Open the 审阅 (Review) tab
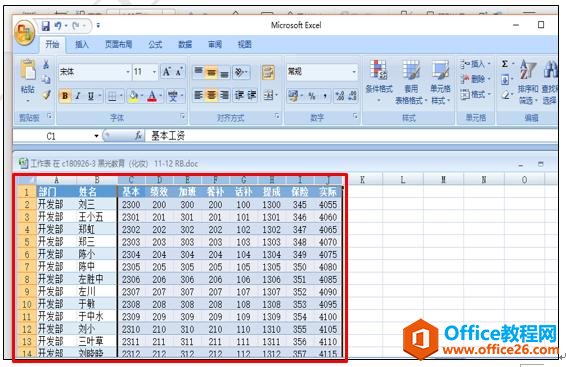Viewport: 566px width, 367px height. (215, 44)
